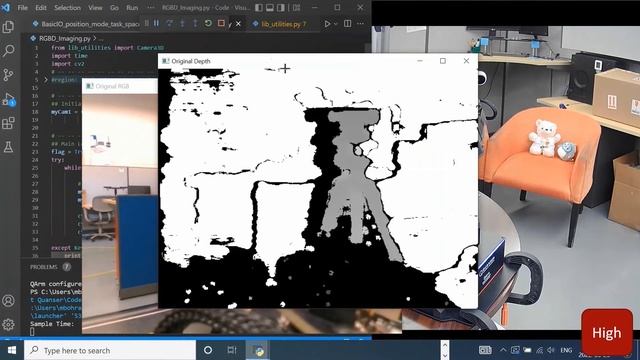The image size is (640, 360).
Task: Open the Edit menu
Action: point(41,8)
